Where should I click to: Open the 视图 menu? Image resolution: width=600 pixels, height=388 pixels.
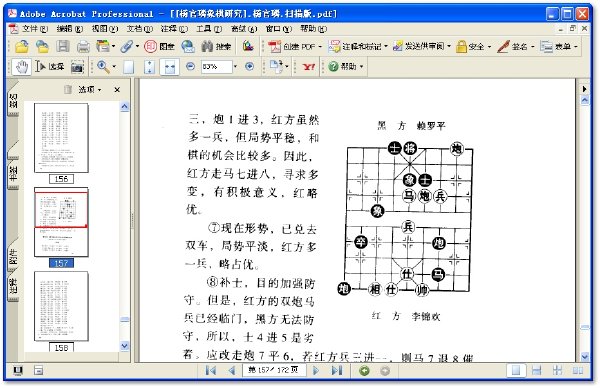pyautogui.click(x=104, y=29)
